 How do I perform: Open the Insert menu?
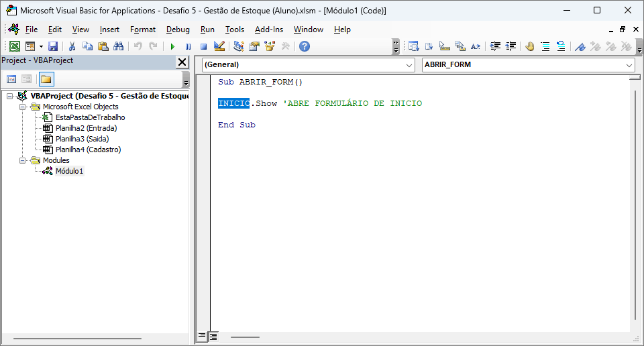109,30
